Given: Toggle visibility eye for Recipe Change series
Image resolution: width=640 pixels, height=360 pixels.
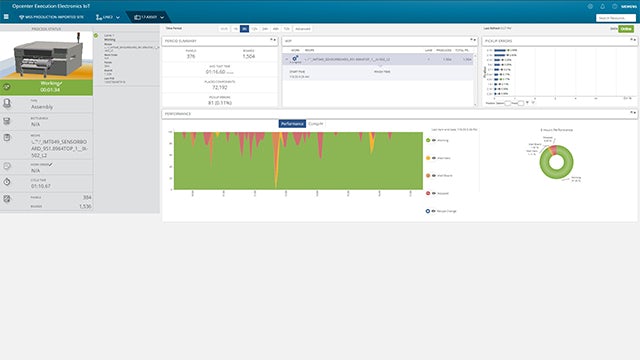Looking at the screenshot, I should pyautogui.click(x=434, y=211).
